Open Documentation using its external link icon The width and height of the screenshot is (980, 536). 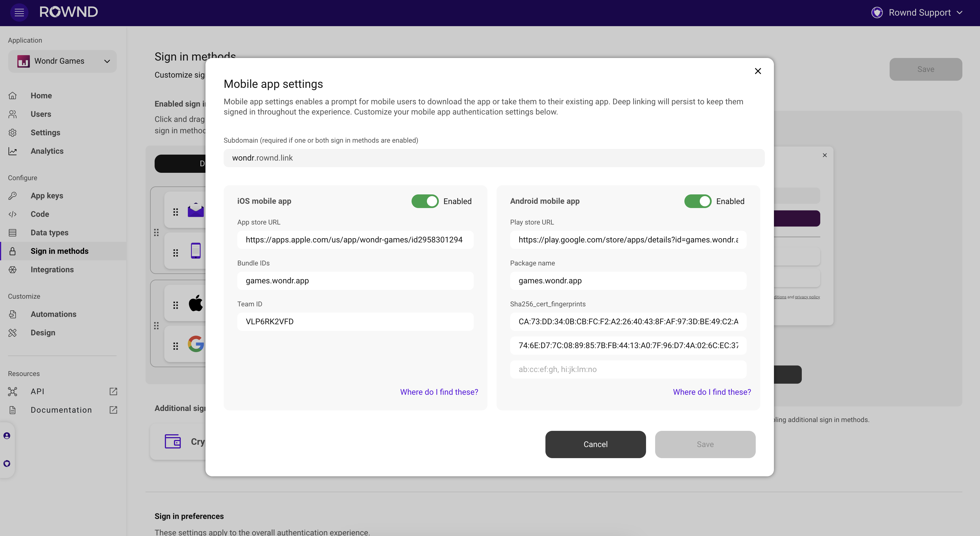113,410
